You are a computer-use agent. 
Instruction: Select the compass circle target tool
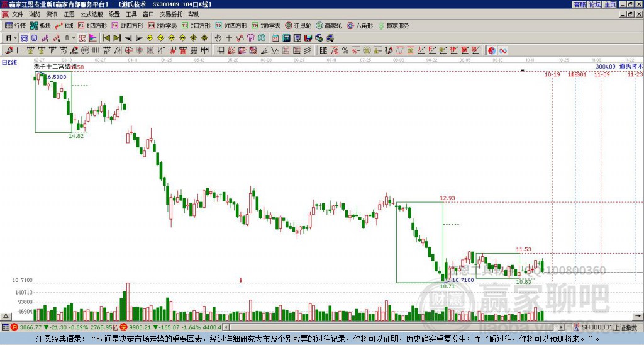coord(128,50)
